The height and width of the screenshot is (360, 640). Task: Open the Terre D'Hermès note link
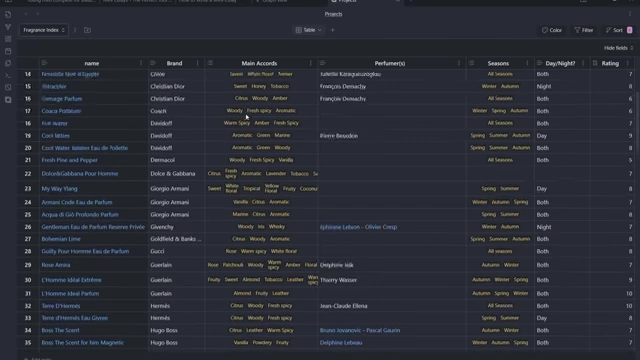tap(61, 306)
